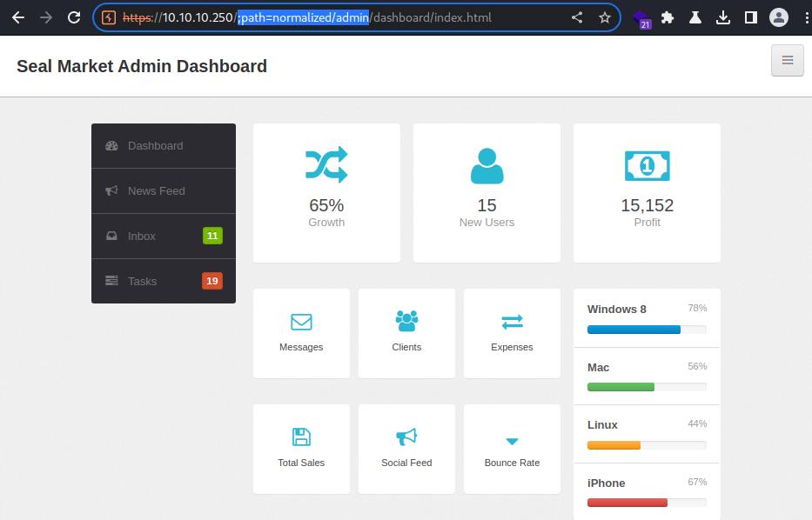Click the Social Feed label
Screen dimensions: 812x520
(406, 463)
